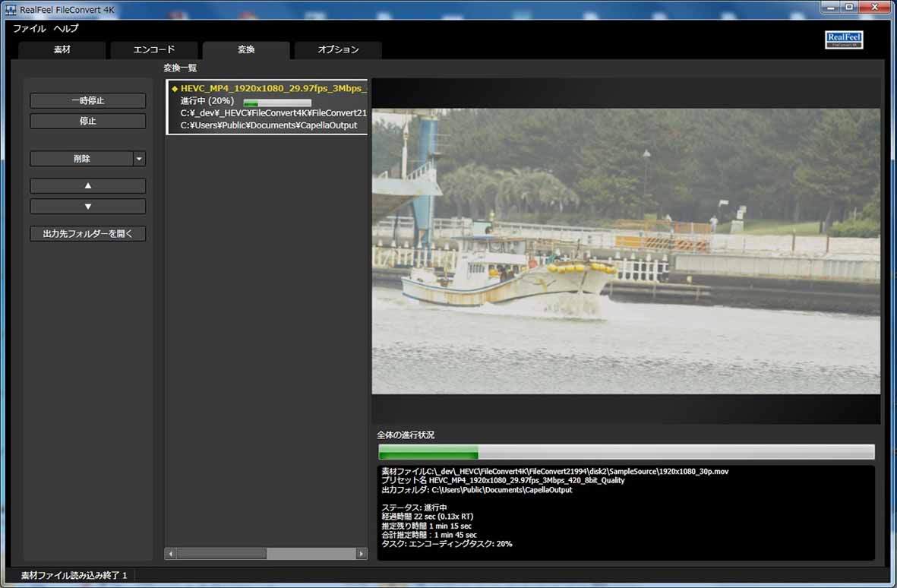Click the 全体の進行状況 label

pyautogui.click(x=406, y=435)
